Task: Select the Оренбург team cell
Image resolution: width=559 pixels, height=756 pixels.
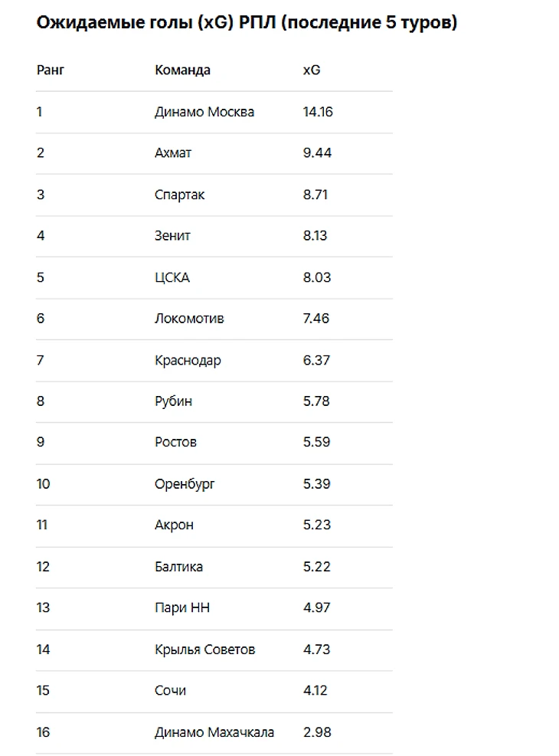Action: point(185,484)
